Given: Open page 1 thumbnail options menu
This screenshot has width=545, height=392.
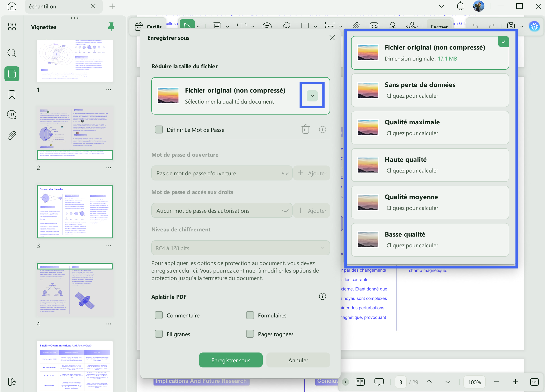Looking at the screenshot, I should tap(109, 90).
